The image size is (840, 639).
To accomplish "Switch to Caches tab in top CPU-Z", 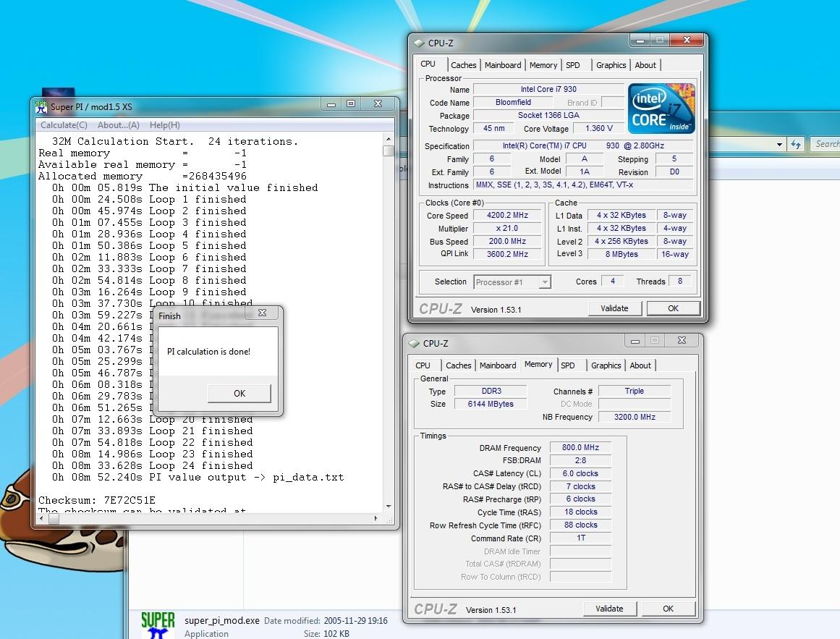I will (463, 65).
